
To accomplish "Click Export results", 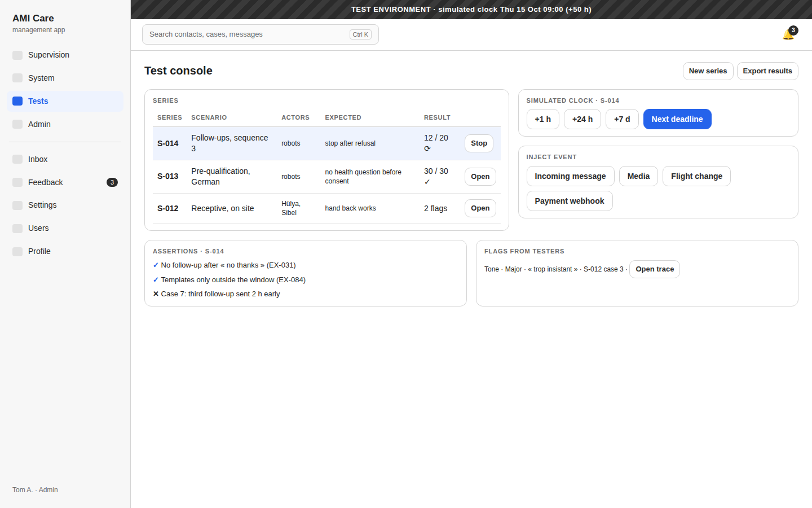I will (767, 71).
